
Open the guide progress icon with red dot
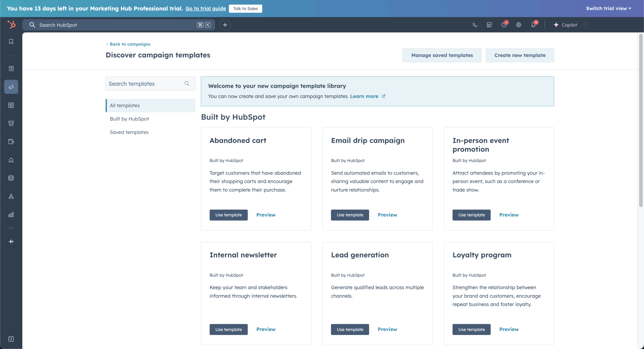504,24
